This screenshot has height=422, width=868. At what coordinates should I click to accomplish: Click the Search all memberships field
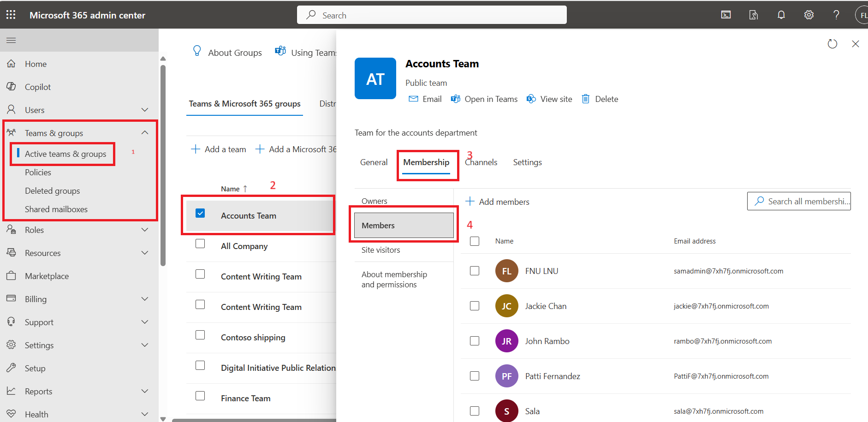point(803,201)
